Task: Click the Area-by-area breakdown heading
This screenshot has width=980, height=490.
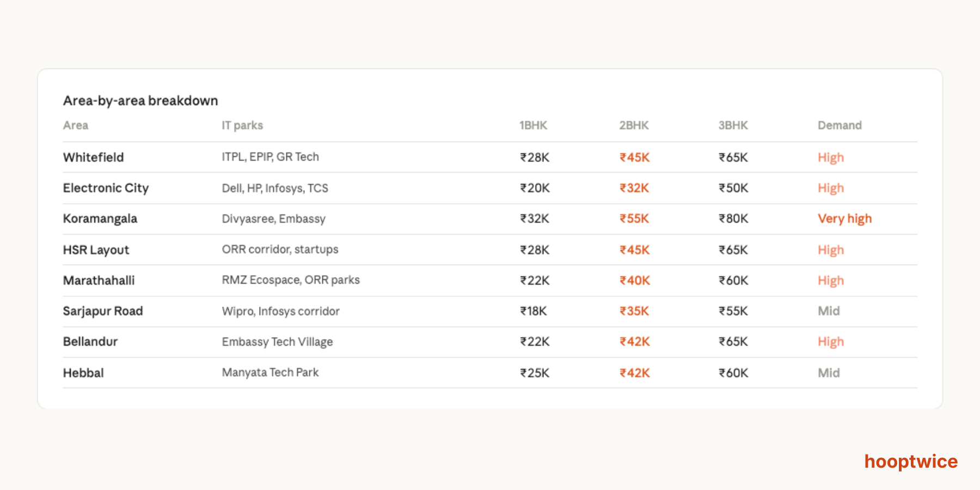Action: pyautogui.click(x=140, y=101)
